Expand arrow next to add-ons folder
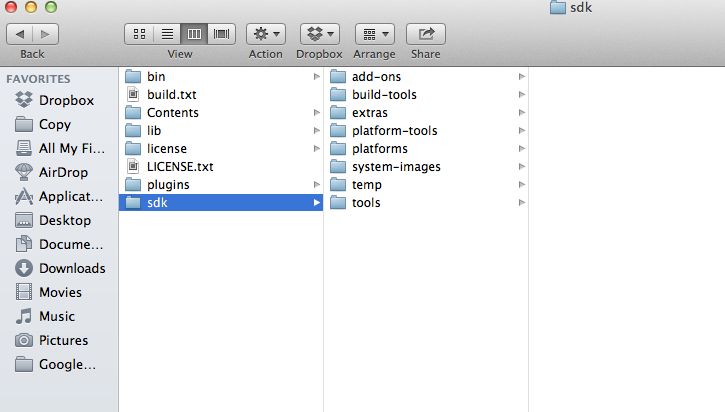 (522, 76)
